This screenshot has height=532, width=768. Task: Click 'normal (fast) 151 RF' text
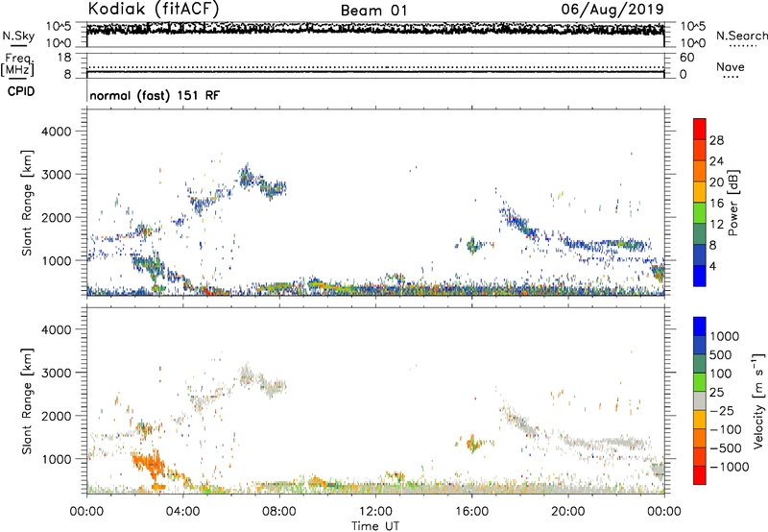[155, 95]
